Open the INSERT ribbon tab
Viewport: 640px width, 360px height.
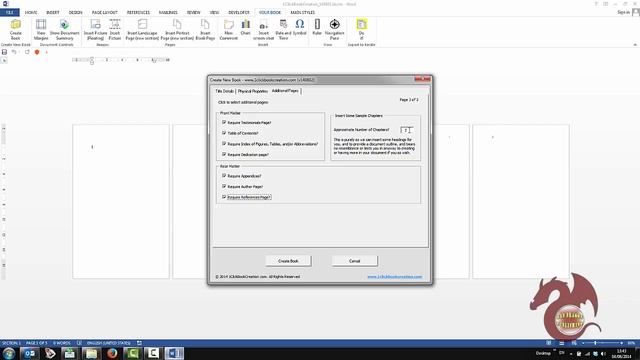pyautogui.click(x=53, y=13)
